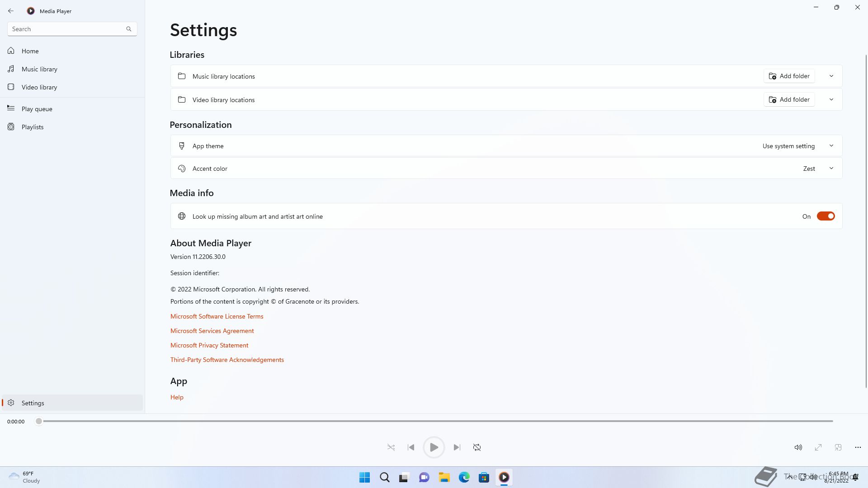Go to Music library in sidebar
The image size is (868, 488).
point(39,69)
